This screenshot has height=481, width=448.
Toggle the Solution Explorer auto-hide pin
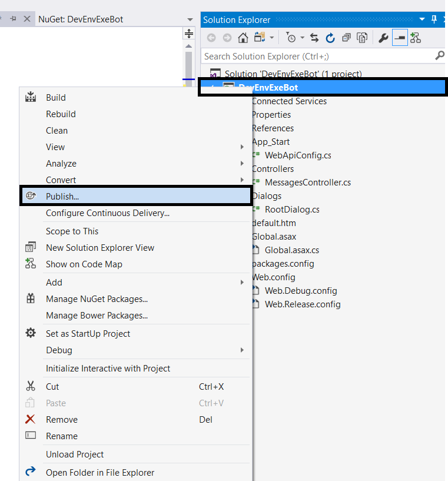(x=434, y=19)
